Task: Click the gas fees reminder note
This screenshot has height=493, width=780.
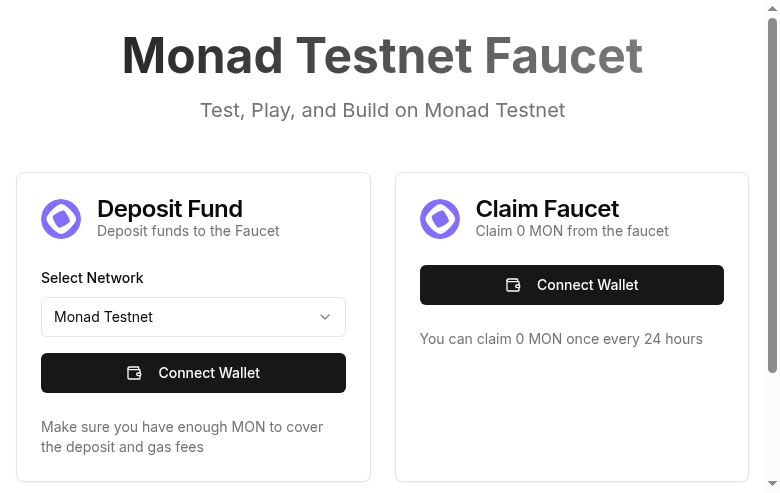Action: pos(182,437)
